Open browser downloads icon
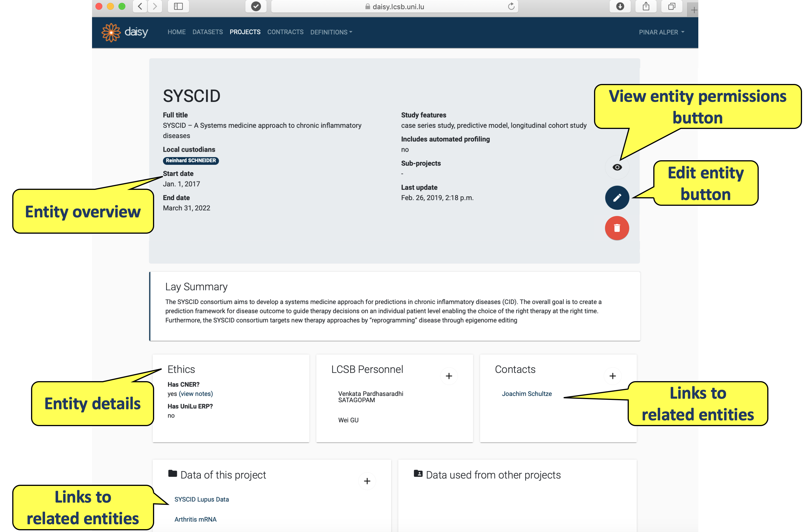The height and width of the screenshot is (532, 808). [620, 7]
